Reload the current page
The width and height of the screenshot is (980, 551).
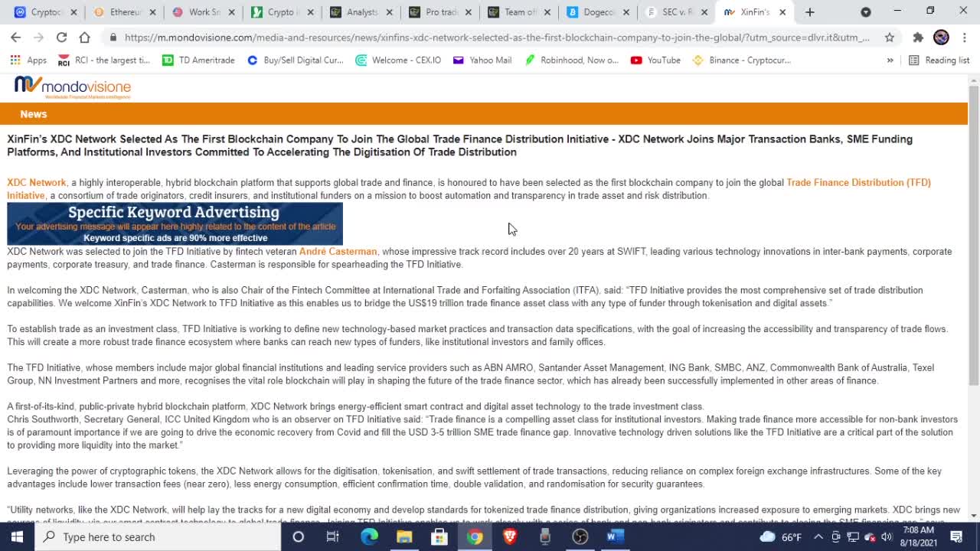[x=61, y=37]
